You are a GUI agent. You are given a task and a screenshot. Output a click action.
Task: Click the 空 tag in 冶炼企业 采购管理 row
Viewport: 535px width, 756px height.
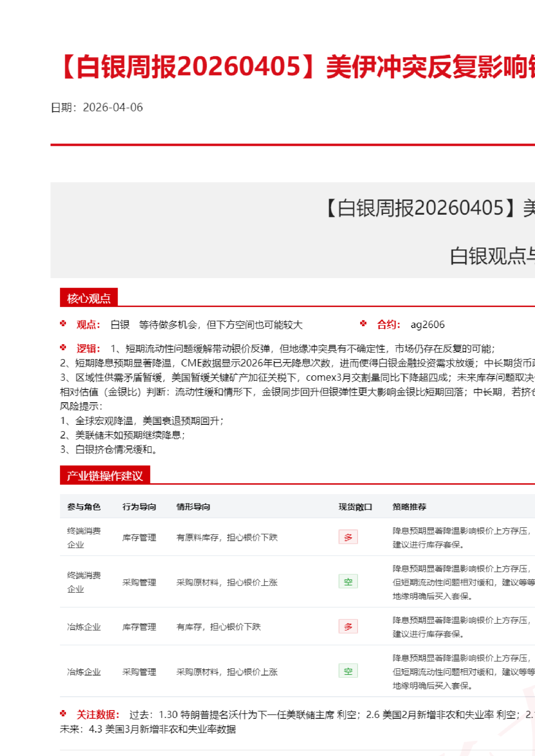point(348,671)
